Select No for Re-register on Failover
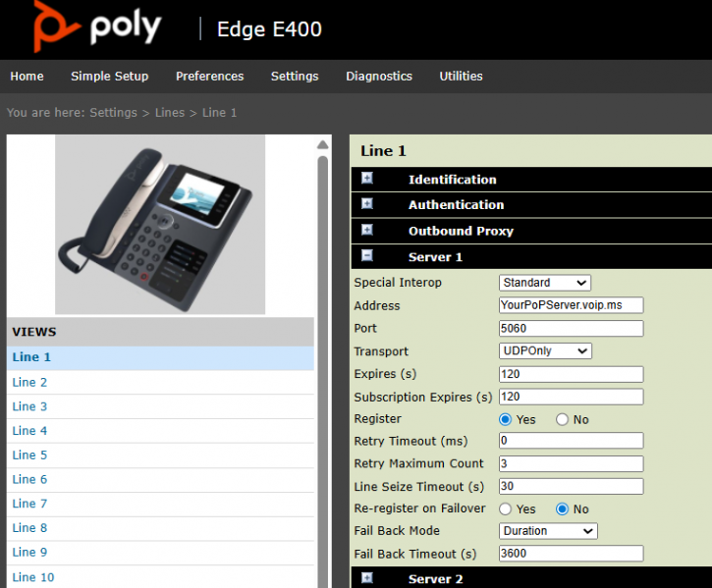Viewport: 712px width, 588px height. point(562,509)
